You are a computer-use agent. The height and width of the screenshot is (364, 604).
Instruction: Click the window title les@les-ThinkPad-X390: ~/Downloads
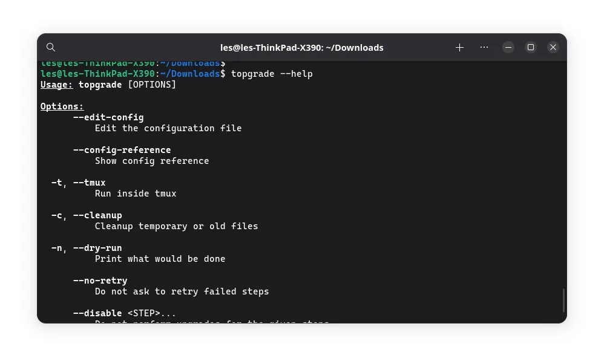pyautogui.click(x=301, y=48)
